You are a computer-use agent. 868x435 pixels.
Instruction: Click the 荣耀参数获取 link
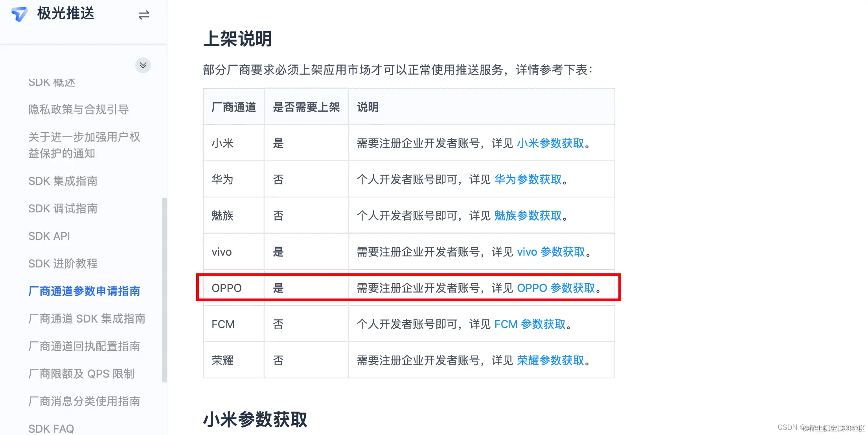coord(550,361)
